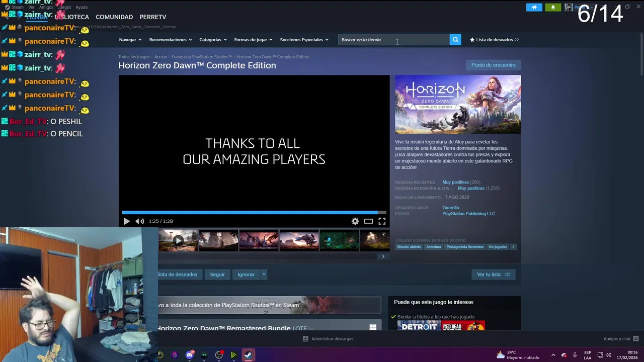The height and width of the screenshot is (362, 644).
Task: Click the green play-arrow taskbar icon
Action: (233, 355)
